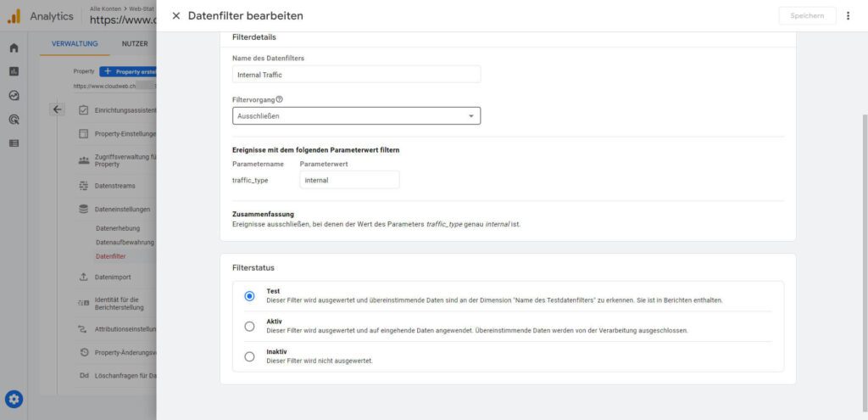Click the Identität für die Berichterstellung icon
This screenshot has height=420, width=868.
[84, 304]
